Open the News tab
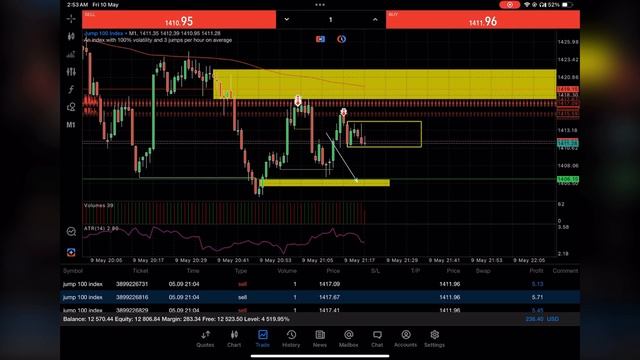The height and width of the screenshot is (360, 640). click(x=320, y=339)
